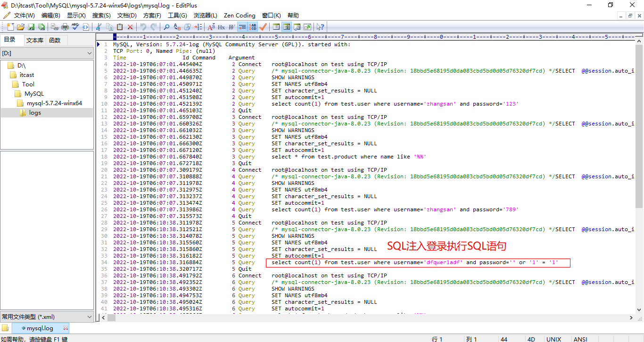644x342 pixels.
Task: Switch to the 文本库 side panel tab
Action: pos(34,40)
